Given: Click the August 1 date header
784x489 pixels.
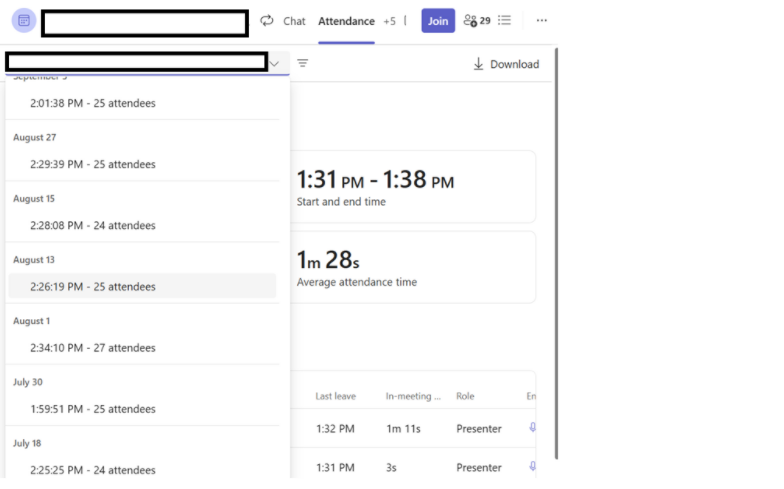Looking at the screenshot, I should (32, 321).
